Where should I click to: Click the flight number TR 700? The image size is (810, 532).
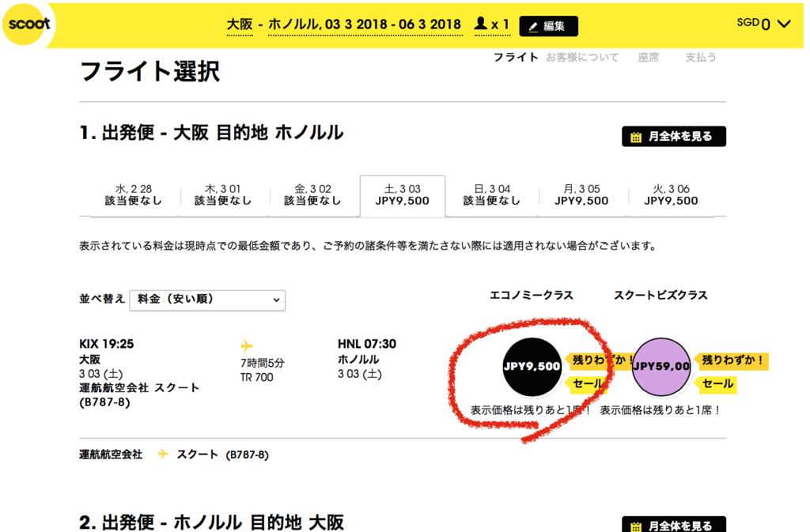click(x=257, y=377)
